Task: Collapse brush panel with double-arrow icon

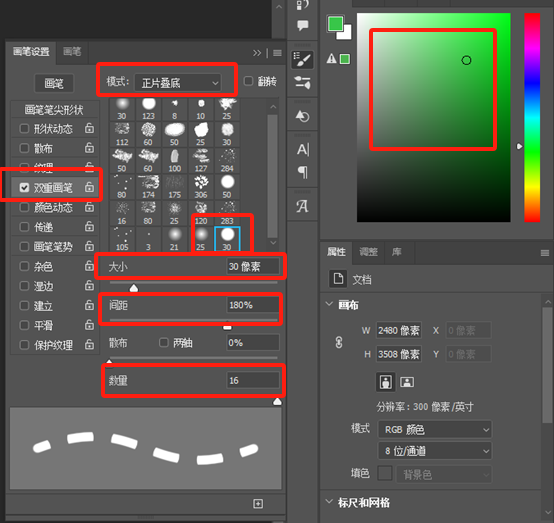Action: pos(257,53)
